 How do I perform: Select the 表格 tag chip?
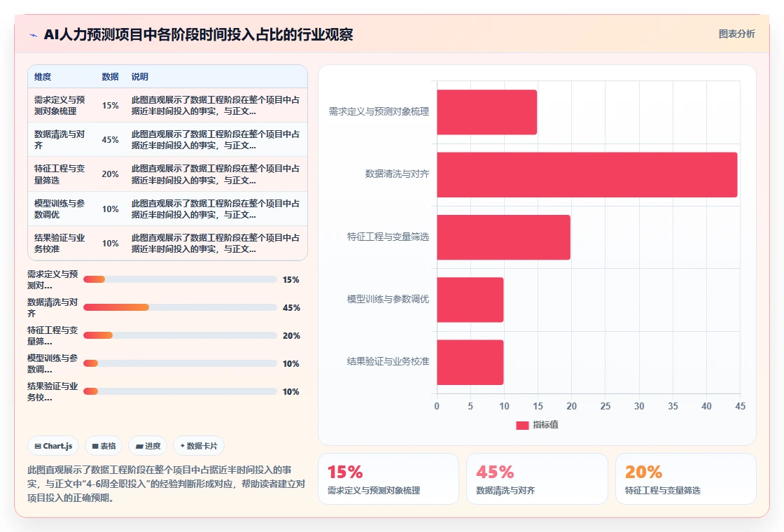(104, 446)
